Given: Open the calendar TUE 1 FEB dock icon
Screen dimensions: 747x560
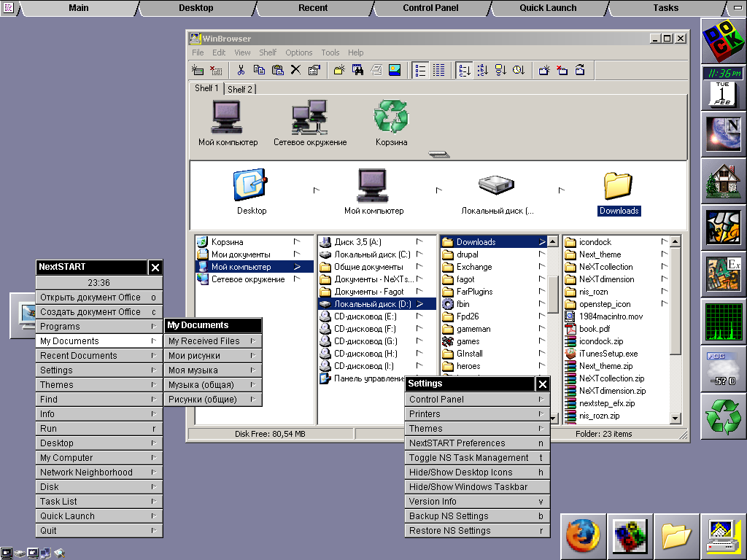Looking at the screenshot, I should [x=723, y=94].
